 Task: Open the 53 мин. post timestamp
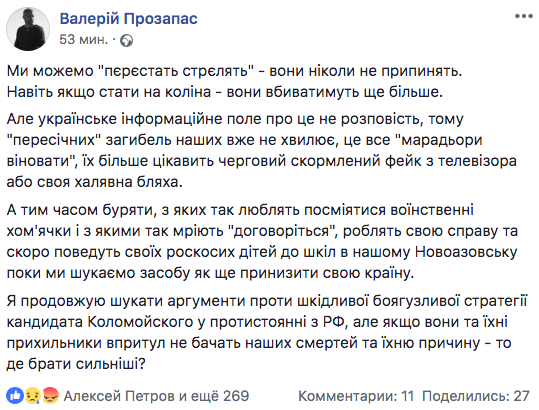coord(84,40)
